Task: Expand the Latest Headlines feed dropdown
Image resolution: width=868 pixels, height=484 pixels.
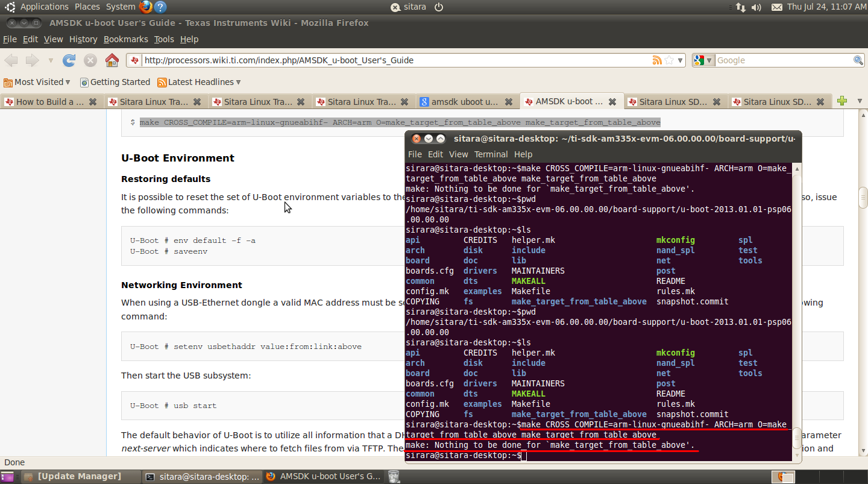Action: (x=199, y=82)
